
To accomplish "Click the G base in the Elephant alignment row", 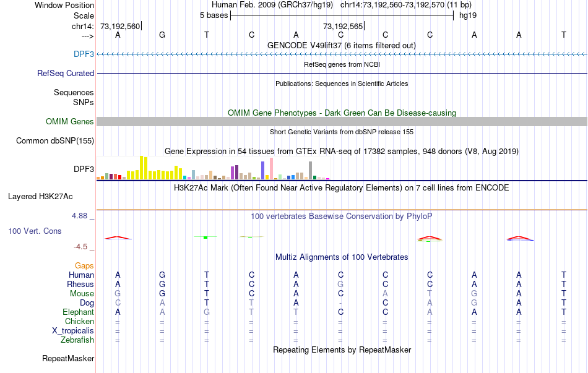I will pyautogui.click(x=207, y=312).
